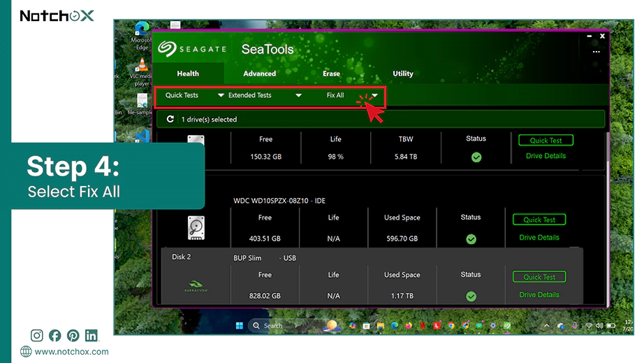Show hidden system tray icons chevron
Image resolution: width=644 pixels, height=363 pixels.
pyautogui.click(x=547, y=326)
